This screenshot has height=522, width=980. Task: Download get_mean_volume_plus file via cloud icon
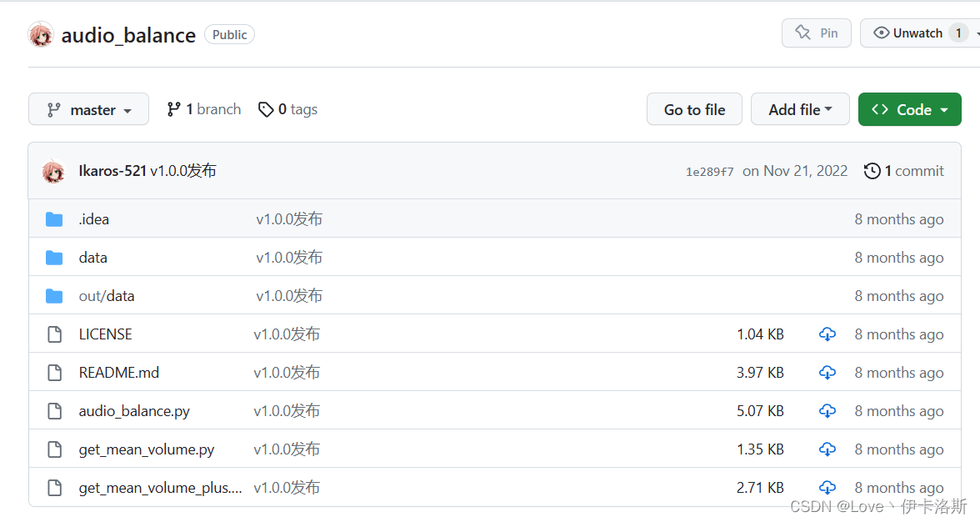827,488
